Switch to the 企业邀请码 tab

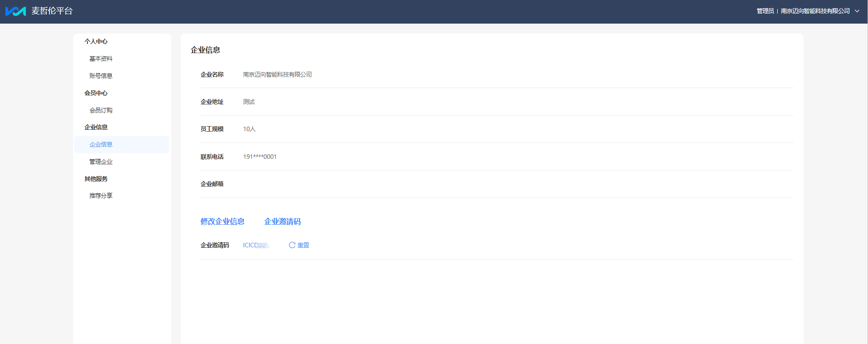click(282, 221)
